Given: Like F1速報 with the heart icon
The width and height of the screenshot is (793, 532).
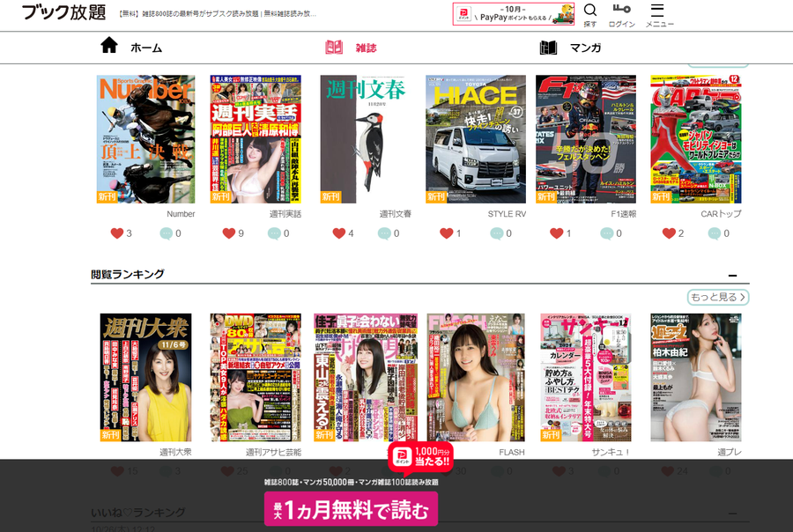Looking at the screenshot, I should (556, 233).
